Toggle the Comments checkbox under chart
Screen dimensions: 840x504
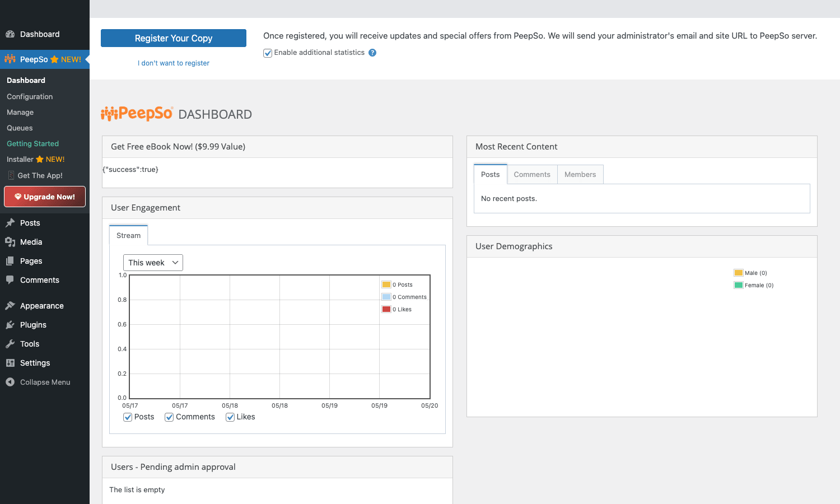[169, 417]
